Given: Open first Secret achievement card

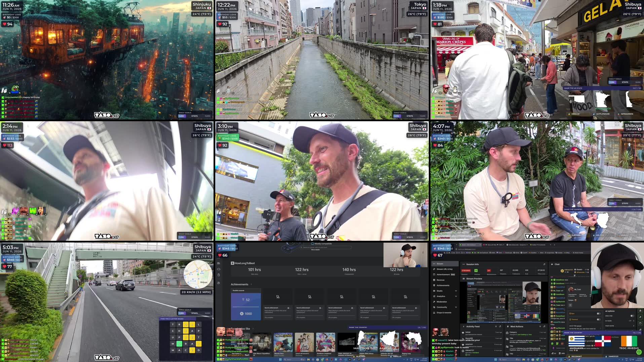Looking at the screenshot, I should 277,304.
